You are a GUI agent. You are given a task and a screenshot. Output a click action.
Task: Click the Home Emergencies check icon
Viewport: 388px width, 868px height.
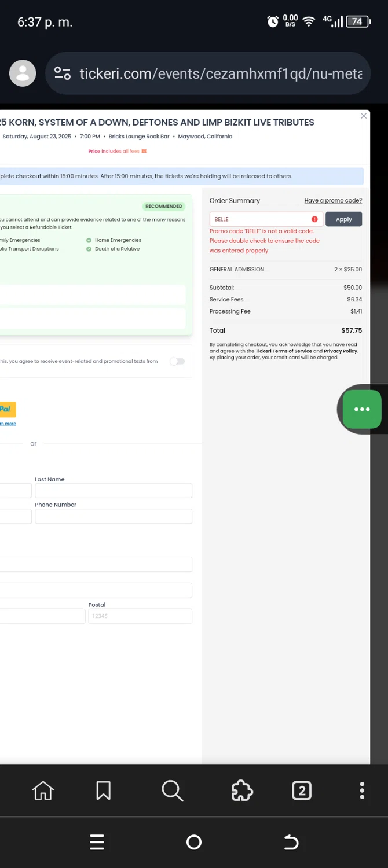point(89,240)
